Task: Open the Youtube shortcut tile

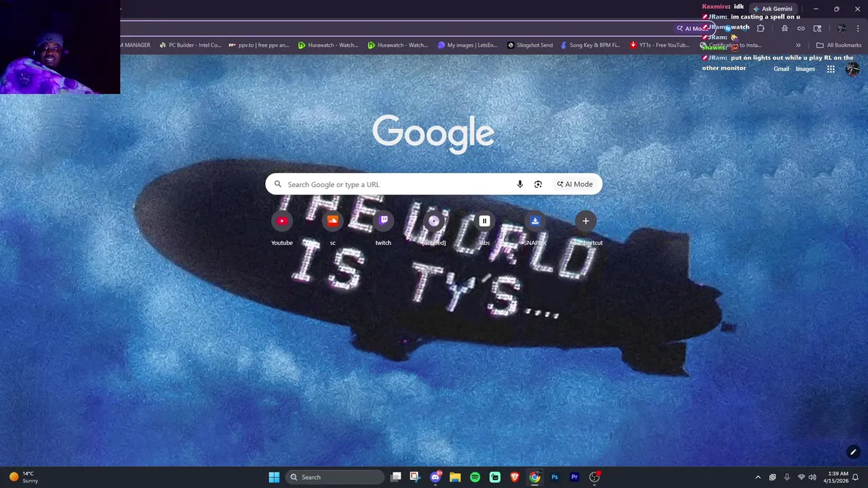Action: pos(282,229)
